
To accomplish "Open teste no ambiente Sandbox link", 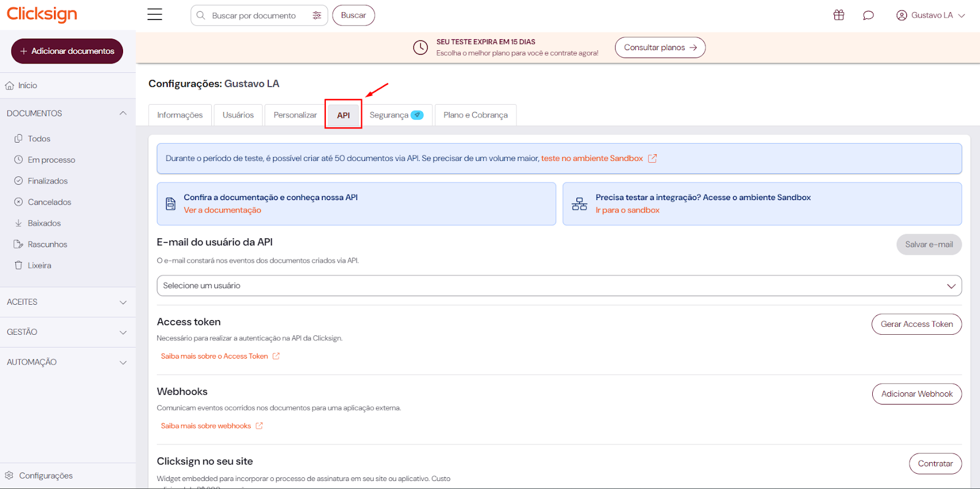I will click(x=592, y=159).
